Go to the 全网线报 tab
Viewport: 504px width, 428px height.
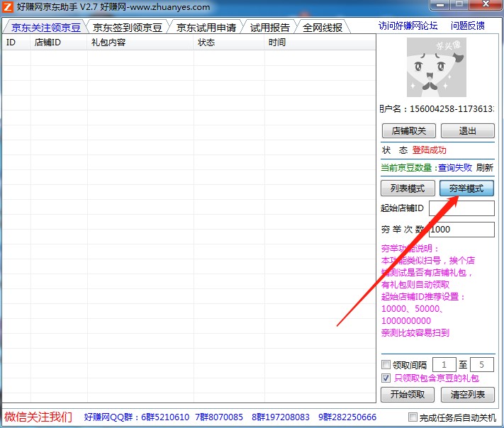(x=323, y=28)
